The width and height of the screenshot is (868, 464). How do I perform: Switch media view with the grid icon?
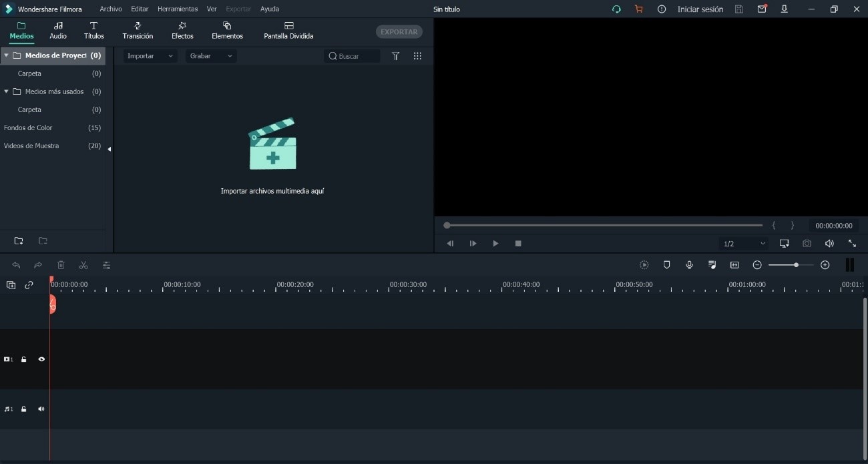[417, 56]
